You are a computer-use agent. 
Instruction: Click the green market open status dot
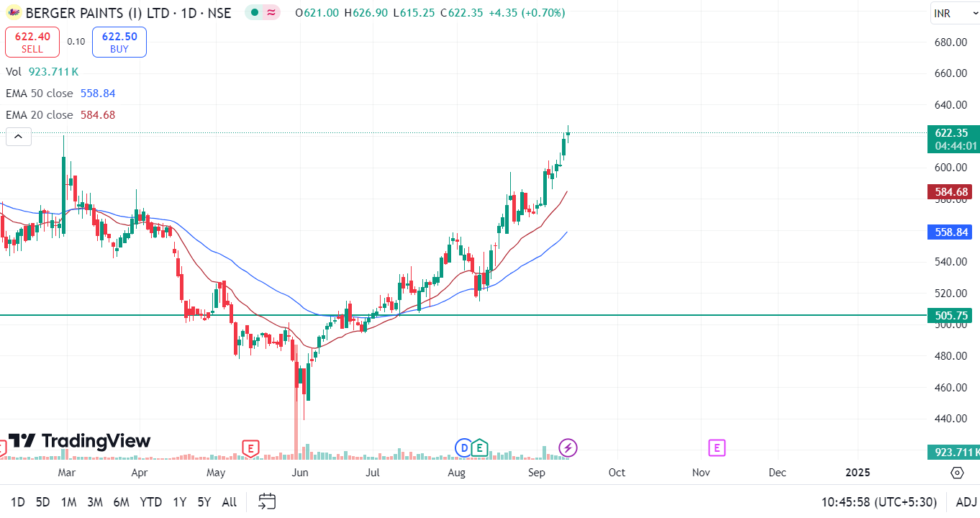255,12
